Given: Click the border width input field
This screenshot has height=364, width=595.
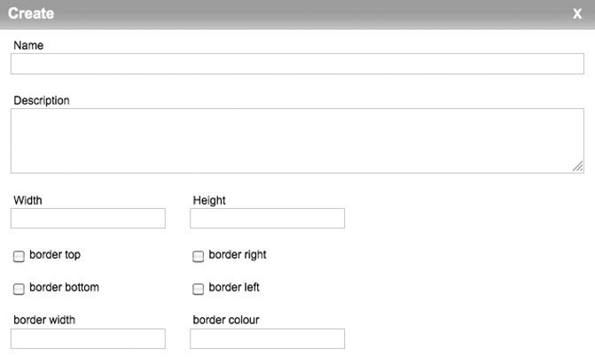Looking at the screenshot, I should [88, 338].
